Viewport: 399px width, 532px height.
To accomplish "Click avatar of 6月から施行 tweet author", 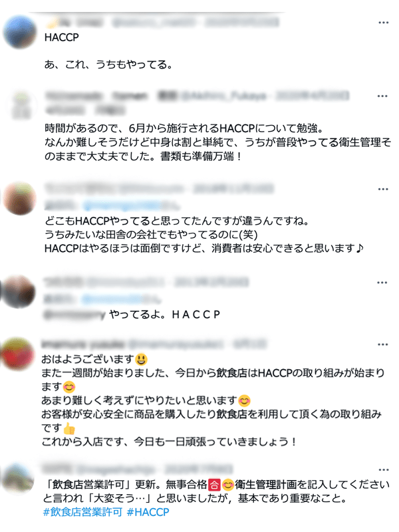I will [x=22, y=106].
